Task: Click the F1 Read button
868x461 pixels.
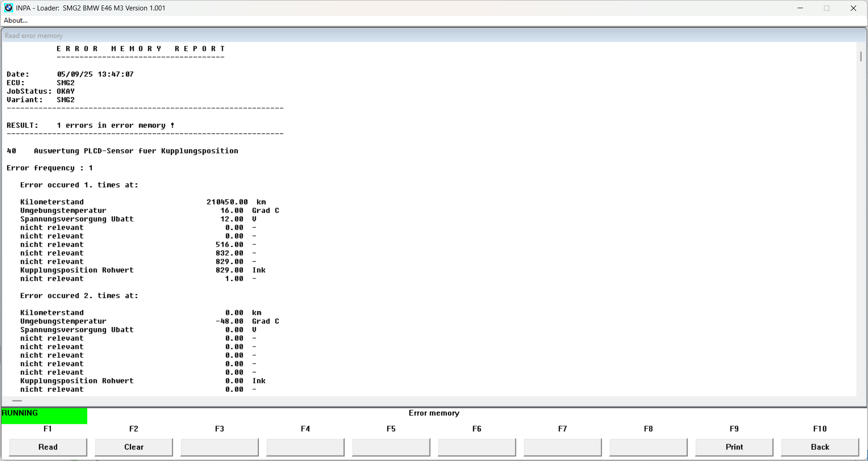Action: point(48,447)
